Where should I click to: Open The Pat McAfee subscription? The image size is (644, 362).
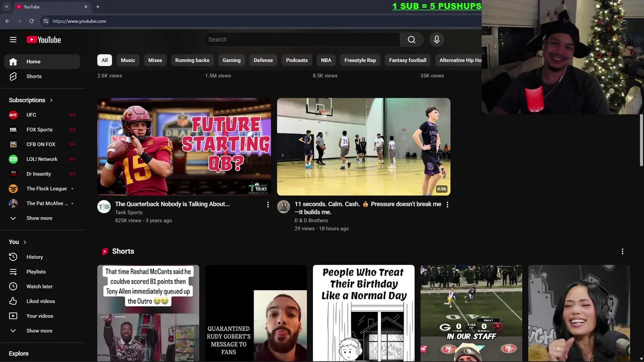tap(42, 203)
